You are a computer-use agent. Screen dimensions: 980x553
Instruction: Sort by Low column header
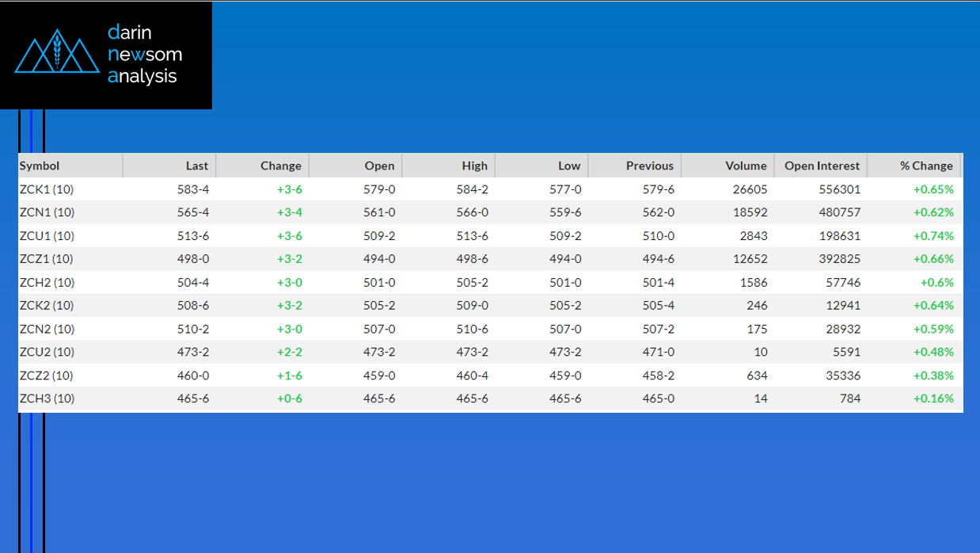(x=568, y=166)
